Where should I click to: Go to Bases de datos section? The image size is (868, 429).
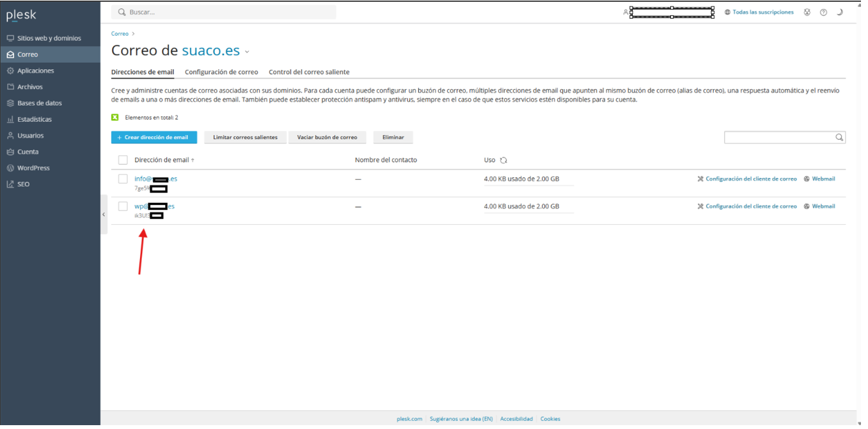[x=39, y=103]
